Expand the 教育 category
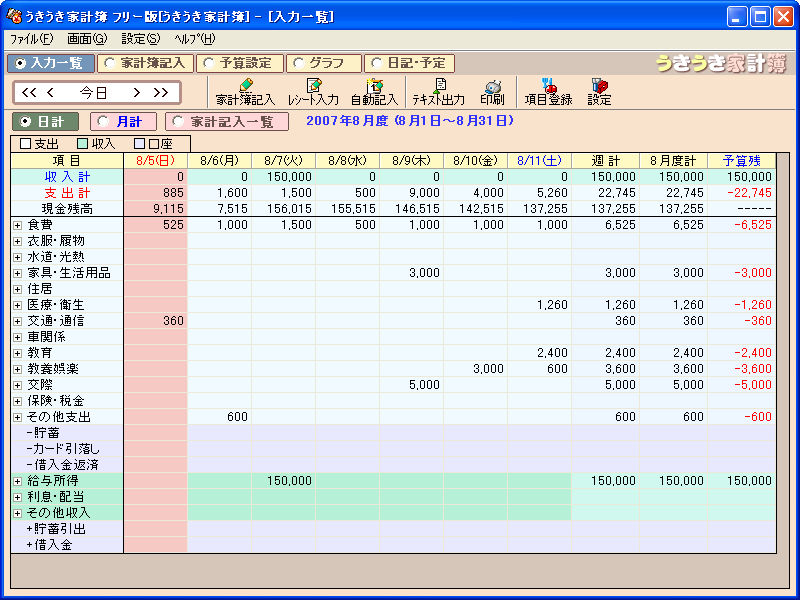The height and width of the screenshot is (600, 800). coord(17,354)
